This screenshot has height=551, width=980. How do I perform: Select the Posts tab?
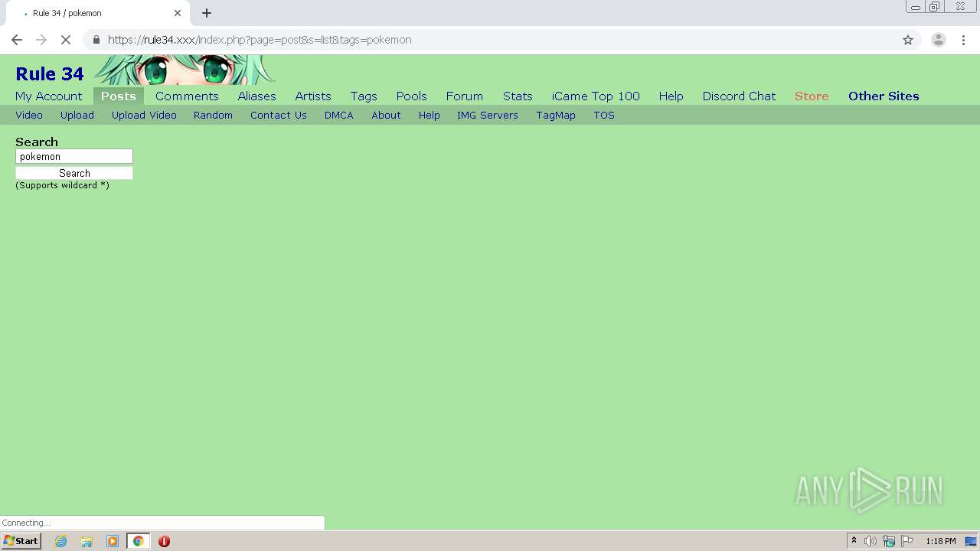click(119, 96)
